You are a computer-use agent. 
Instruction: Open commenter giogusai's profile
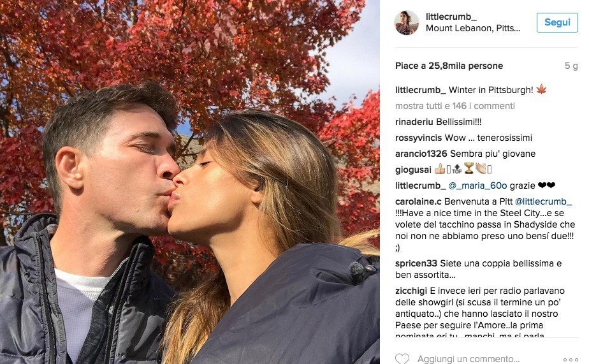(x=413, y=170)
